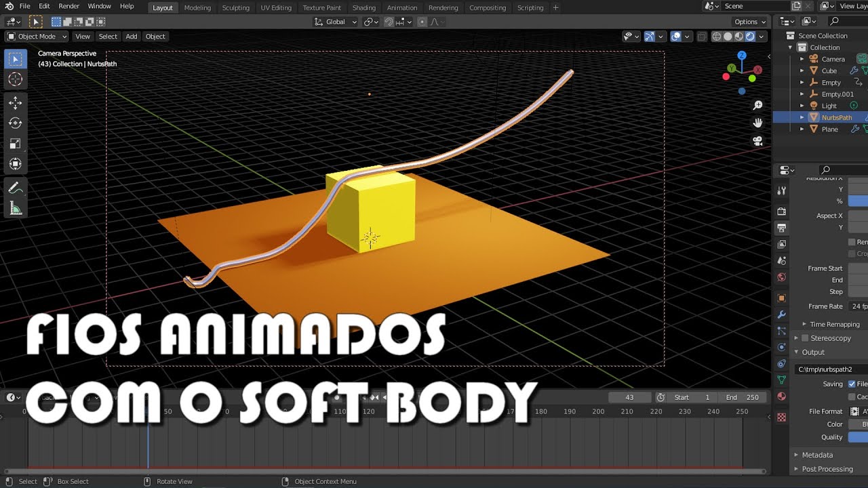Viewport: 868px width, 488px height.
Task: Select the Light object in outliner
Action: [829, 106]
